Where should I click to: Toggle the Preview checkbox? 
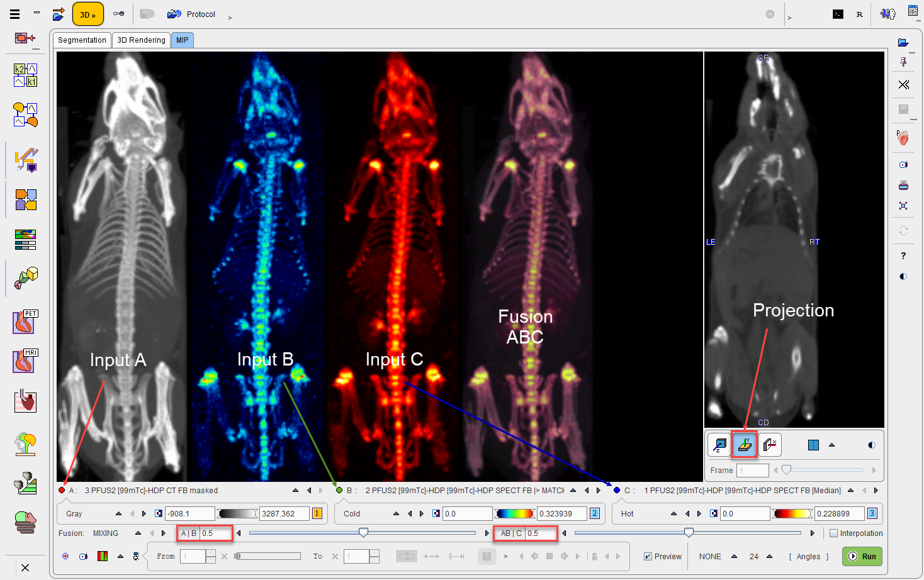click(x=648, y=556)
